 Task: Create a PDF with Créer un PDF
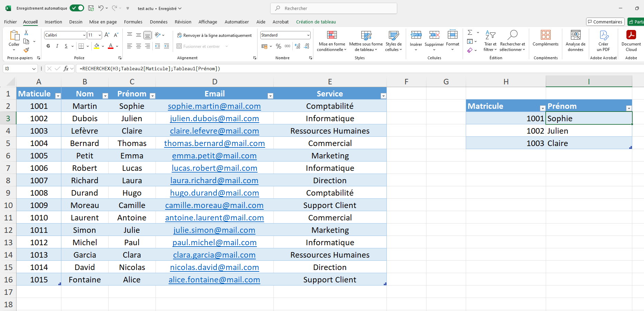coord(603,41)
